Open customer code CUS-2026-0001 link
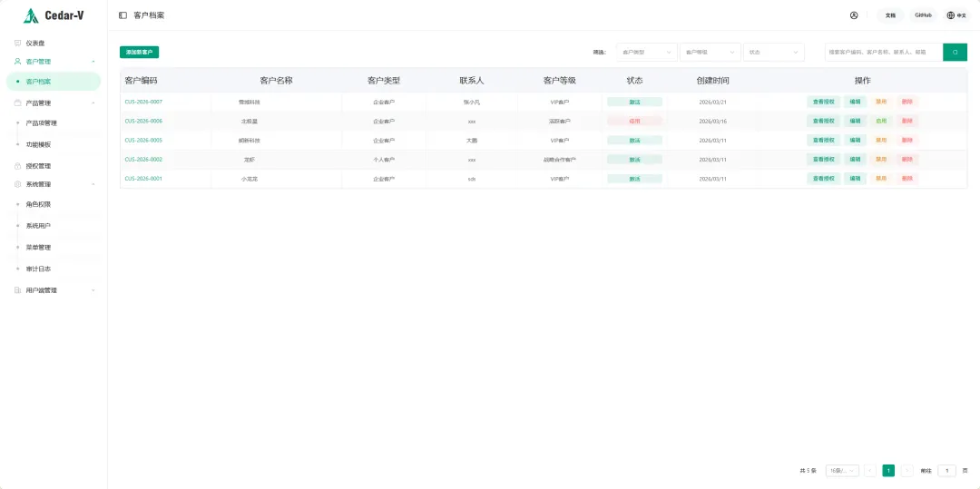This screenshot has height=489, width=980. [x=143, y=179]
